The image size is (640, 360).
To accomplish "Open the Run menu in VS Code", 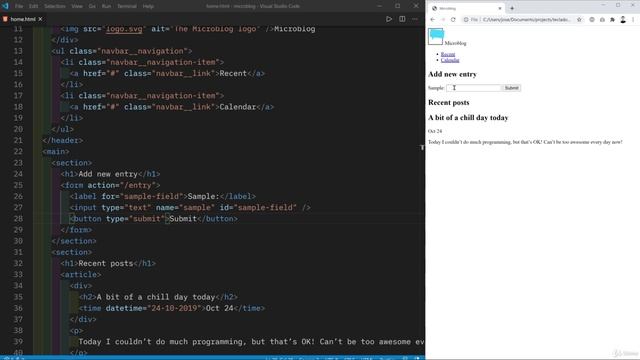I will coord(106,7).
